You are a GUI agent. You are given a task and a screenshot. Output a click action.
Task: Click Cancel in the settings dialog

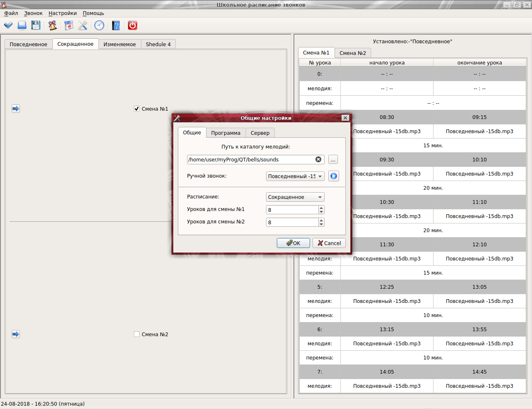(329, 243)
